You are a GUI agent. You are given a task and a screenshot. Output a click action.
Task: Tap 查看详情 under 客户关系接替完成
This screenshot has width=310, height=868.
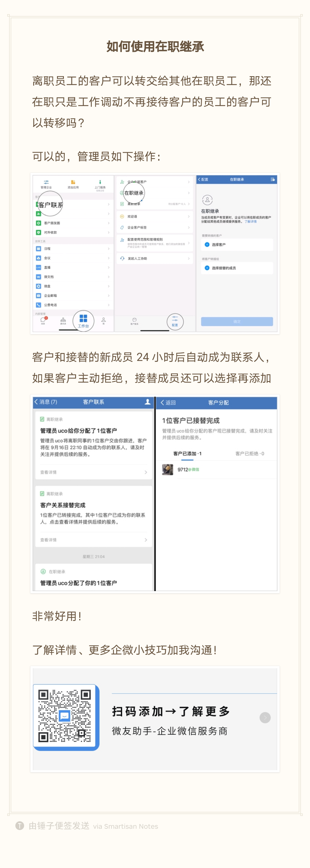49,540
